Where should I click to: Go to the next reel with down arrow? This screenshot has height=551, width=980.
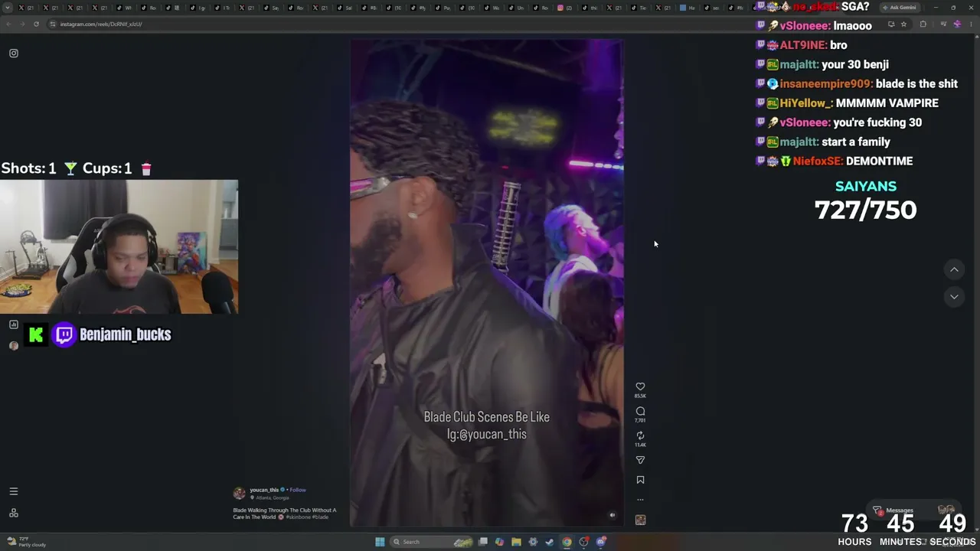point(954,296)
